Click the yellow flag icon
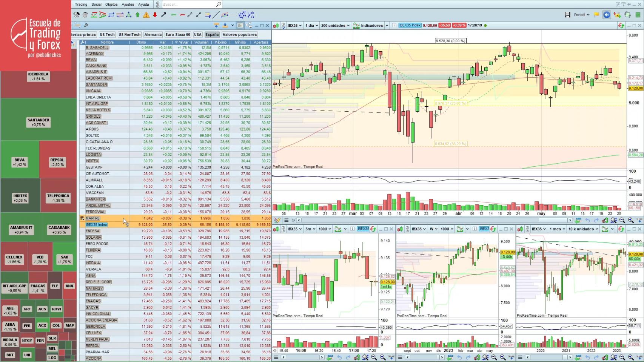This screenshot has width=644, height=362. pyautogui.click(x=596, y=15)
